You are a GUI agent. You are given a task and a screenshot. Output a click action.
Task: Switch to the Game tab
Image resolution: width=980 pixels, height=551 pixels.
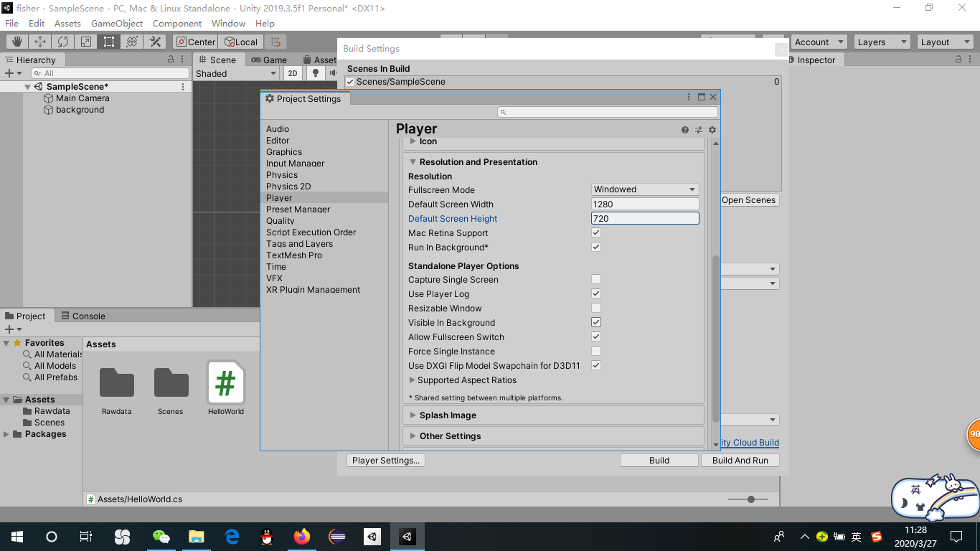[x=269, y=60]
